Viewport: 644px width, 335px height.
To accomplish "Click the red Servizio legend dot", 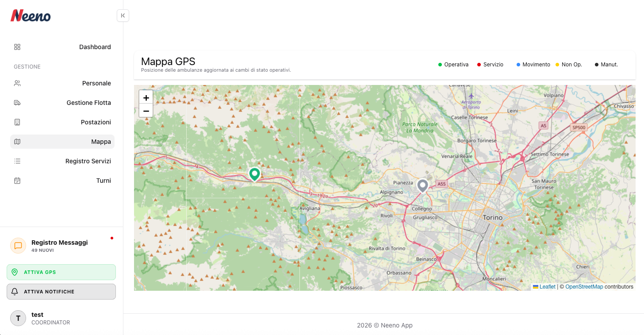I will (x=479, y=65).
